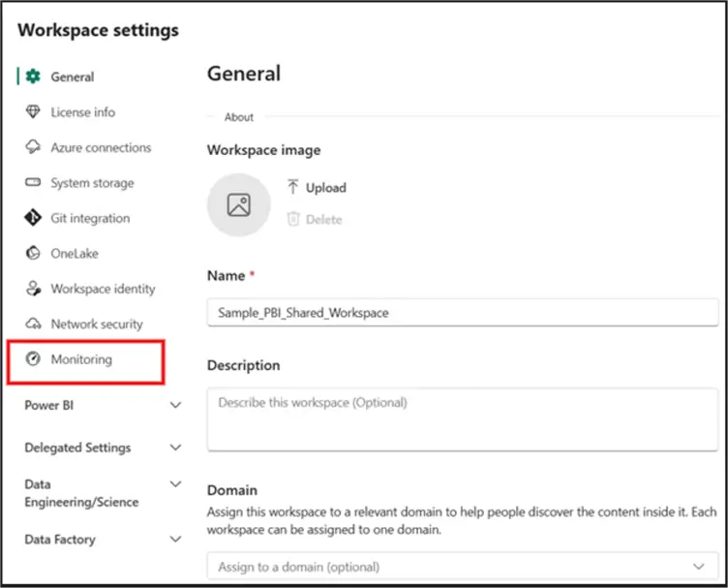
Task: Click the Workspace identity icon
Action: [33, 289]
